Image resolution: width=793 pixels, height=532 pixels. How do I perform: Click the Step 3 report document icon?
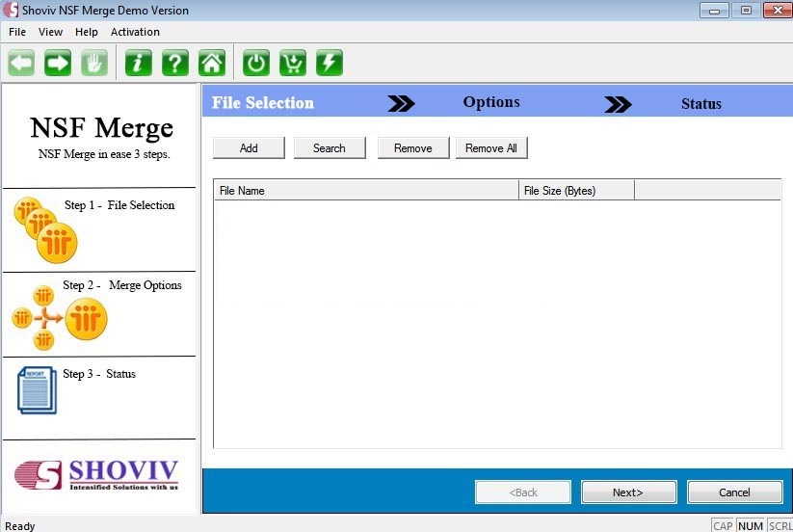(37, 390)
